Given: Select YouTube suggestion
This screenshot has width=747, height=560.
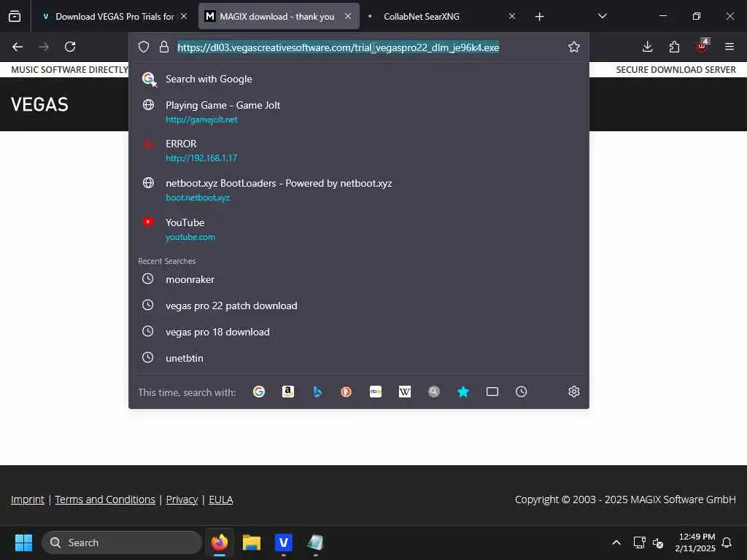Looking at the screenshot, I should click(x=358, y=230).
